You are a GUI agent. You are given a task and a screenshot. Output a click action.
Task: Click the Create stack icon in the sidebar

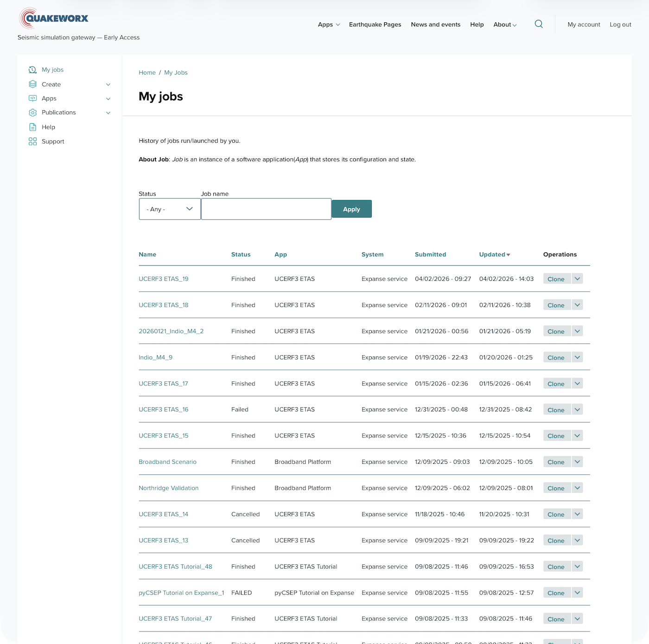coord(32,84)
